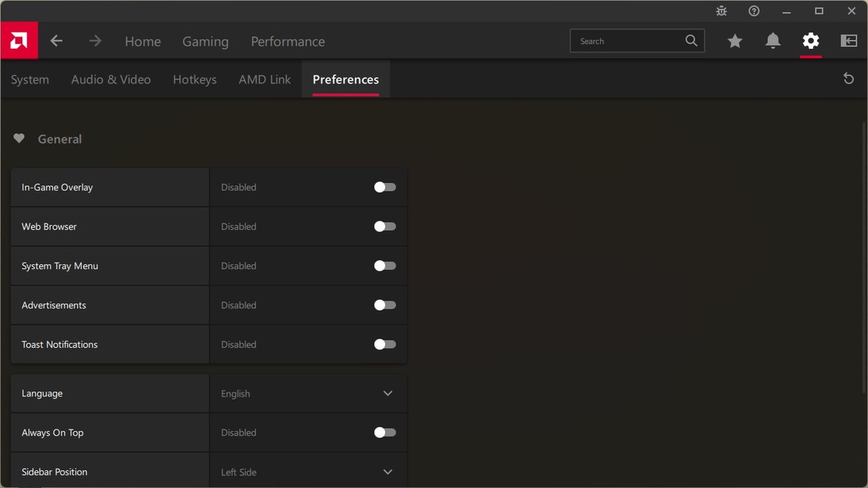Switch to the AMD Link tab
The image size is (868, 488).
265,79
